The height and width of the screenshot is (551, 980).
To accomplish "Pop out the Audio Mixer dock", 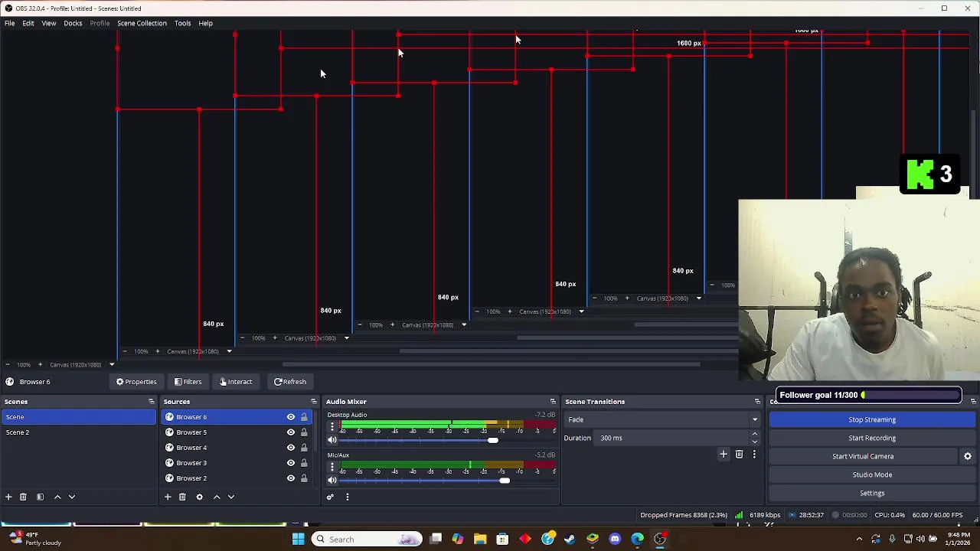I will (553, 401).
